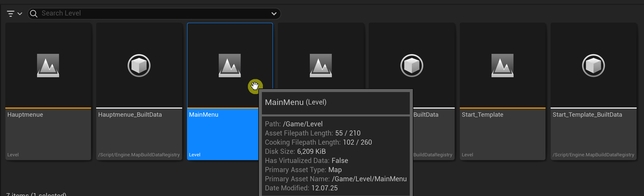Click the MainMenu level map icon
644x196 pixels.
(230, 65)
